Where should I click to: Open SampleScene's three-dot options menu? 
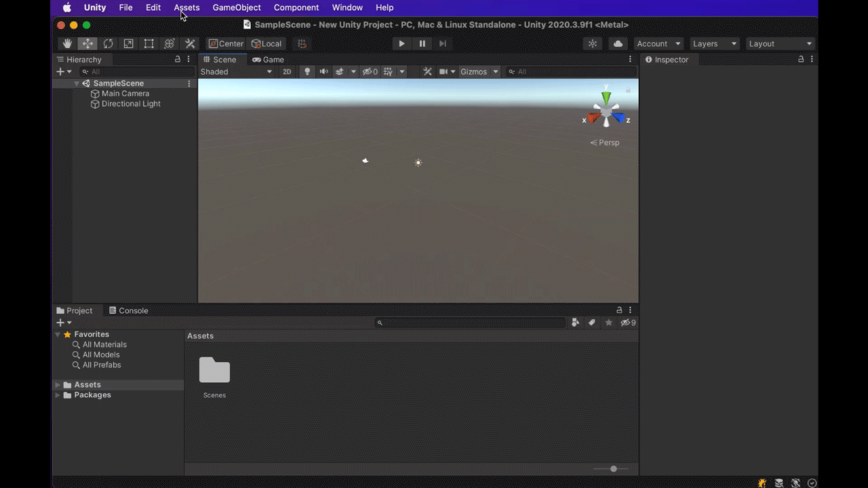pyautogui.click(x=189, y=83)
